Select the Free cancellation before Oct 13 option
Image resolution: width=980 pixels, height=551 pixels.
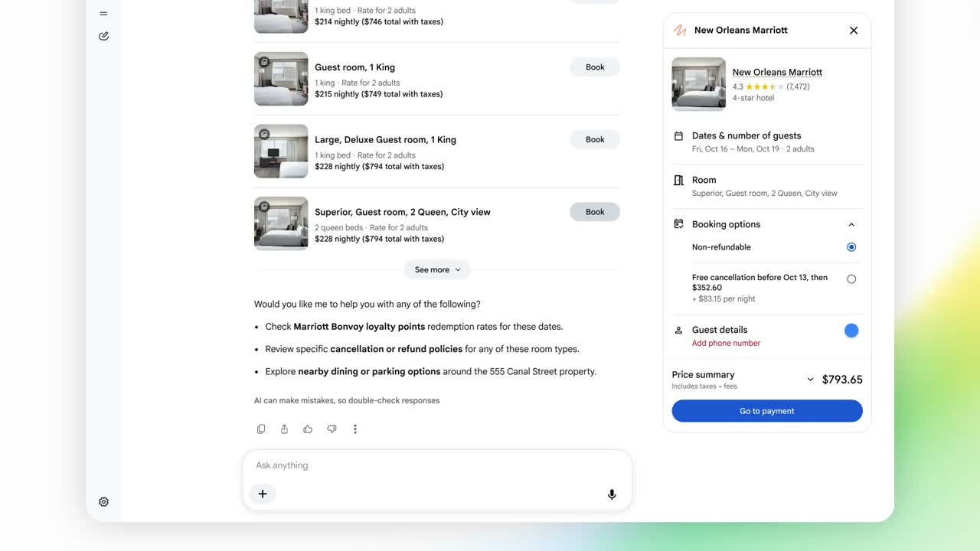point(851,279)
